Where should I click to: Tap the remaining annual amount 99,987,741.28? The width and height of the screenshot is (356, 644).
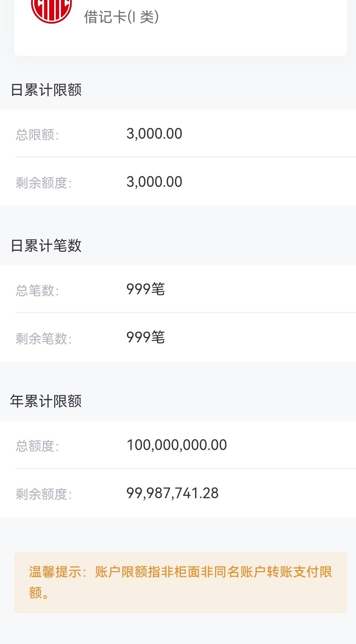[x=172, y=493]
